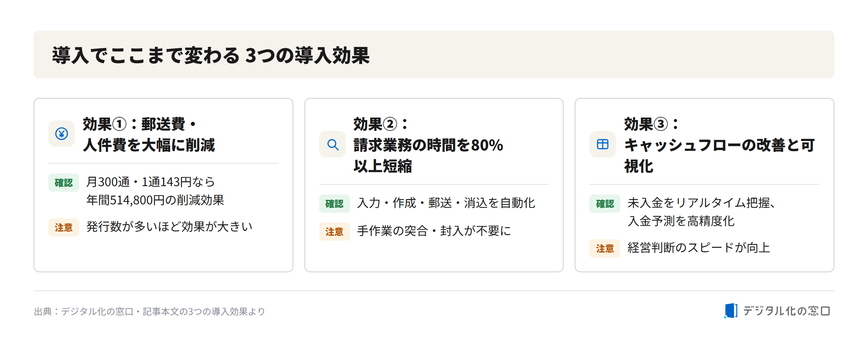The height and width of the screenshot is (352, 868).
Task: Click the blue デジタル化の窓口 logo icon
Action: 731,311
